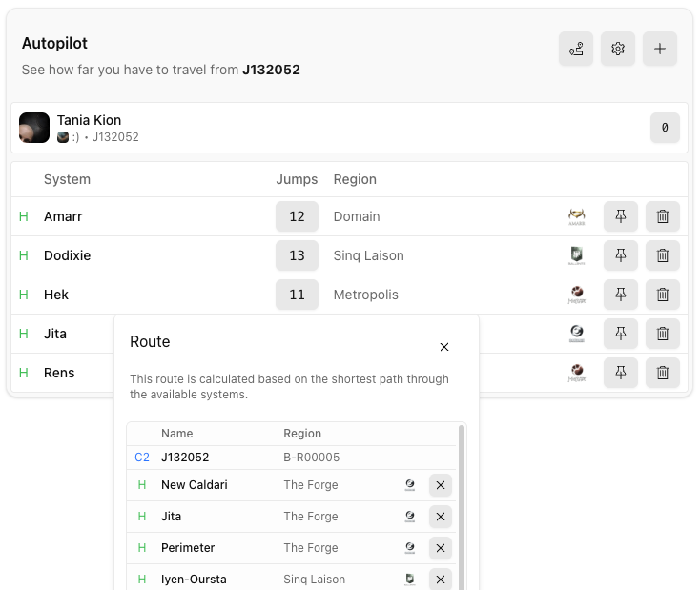Click the Metropolis region cell
This screenshot has height=590, width=700.
[x=366, y=295]
